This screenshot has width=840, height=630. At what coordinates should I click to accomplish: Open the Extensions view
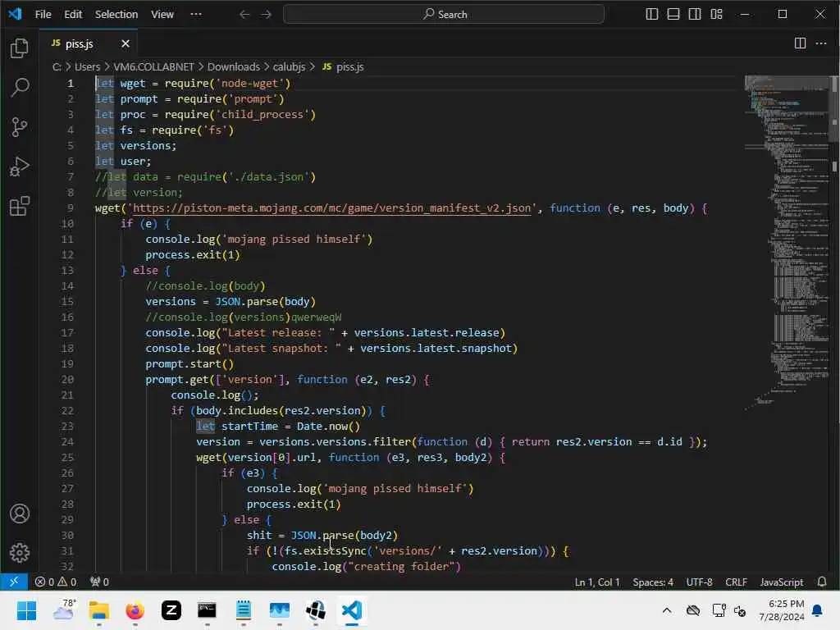point(20,206)
